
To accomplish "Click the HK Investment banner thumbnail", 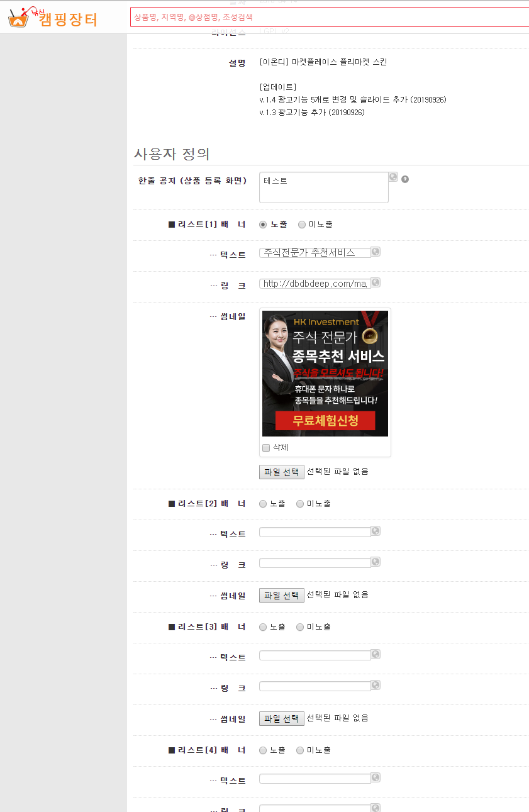I will [325, 373].
